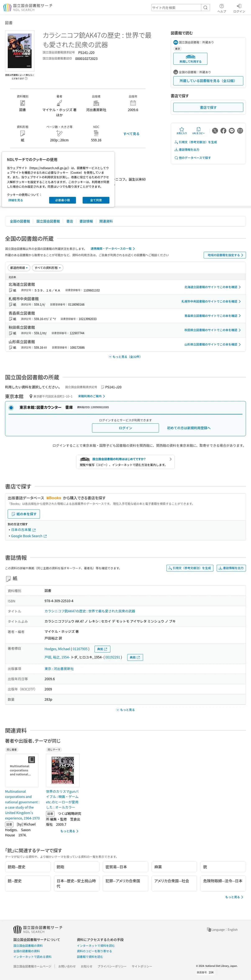251x980 pixels.
Task: Click the お気に入り star icon
Action: pyautogui.click(x=182, y=130)
